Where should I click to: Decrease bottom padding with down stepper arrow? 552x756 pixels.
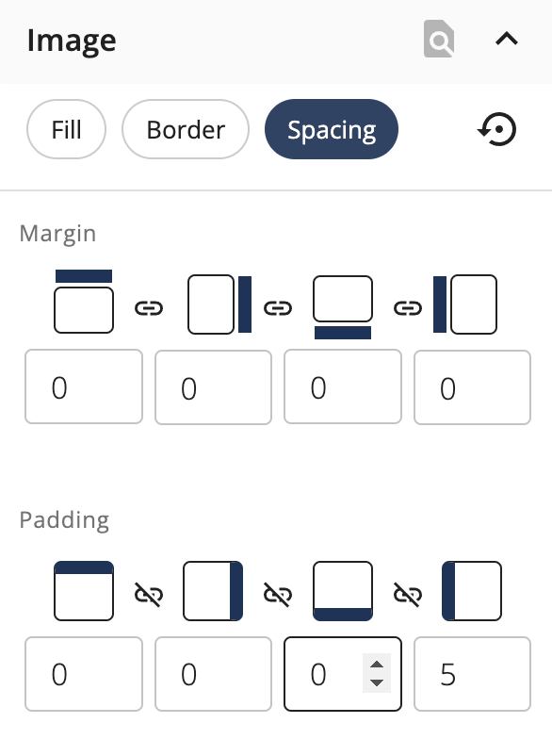(377, 682)
